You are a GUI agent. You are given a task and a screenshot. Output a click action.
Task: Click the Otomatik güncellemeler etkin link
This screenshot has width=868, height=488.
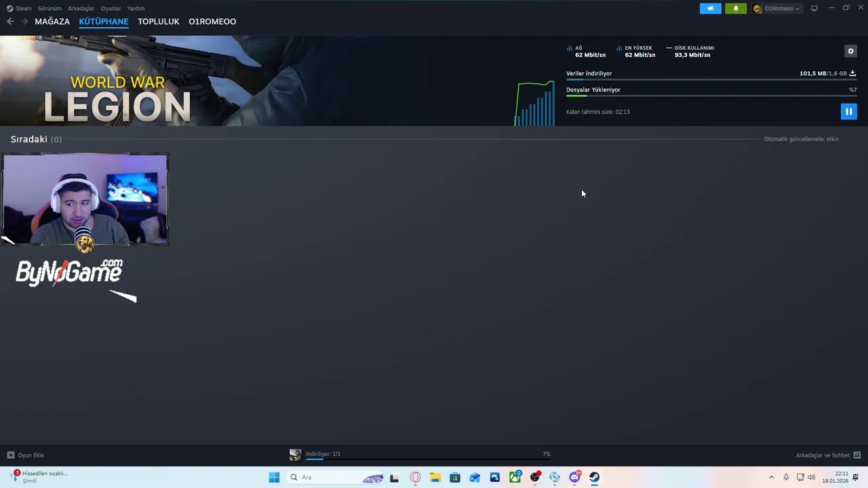click(802, 139)
